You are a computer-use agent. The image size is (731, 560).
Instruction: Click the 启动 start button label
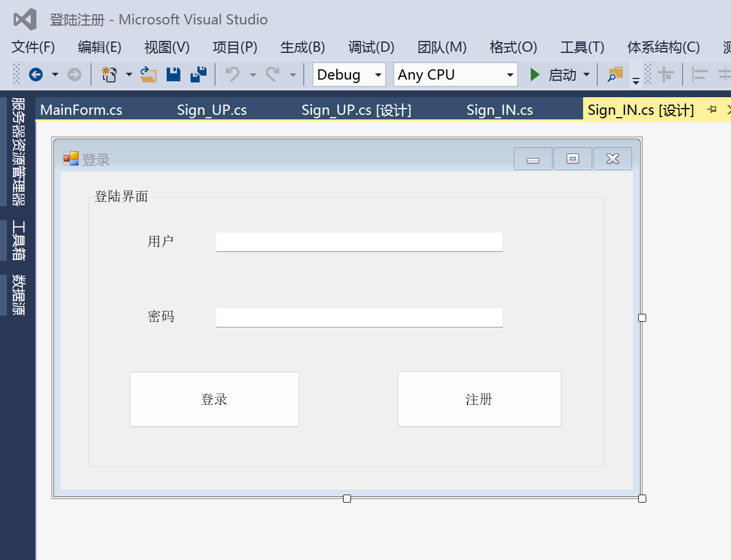pos(562,74)
